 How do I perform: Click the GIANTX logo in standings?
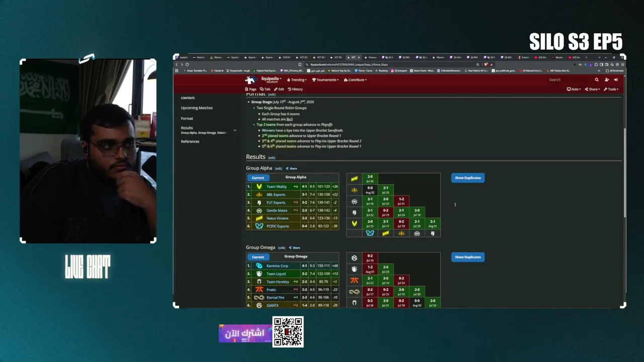point(259,305)
